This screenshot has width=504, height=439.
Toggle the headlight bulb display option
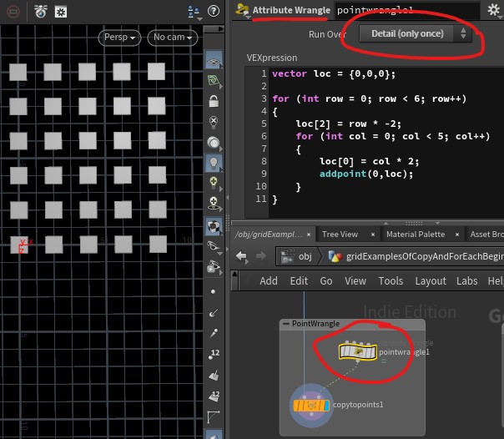(214, 162)
